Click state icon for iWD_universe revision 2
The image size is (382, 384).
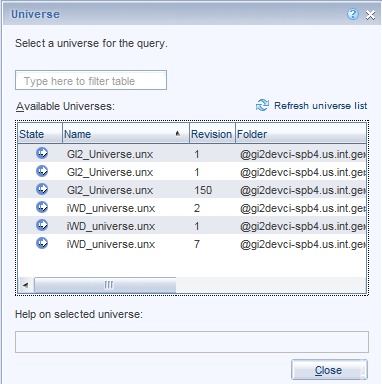[x=42, y=207]
